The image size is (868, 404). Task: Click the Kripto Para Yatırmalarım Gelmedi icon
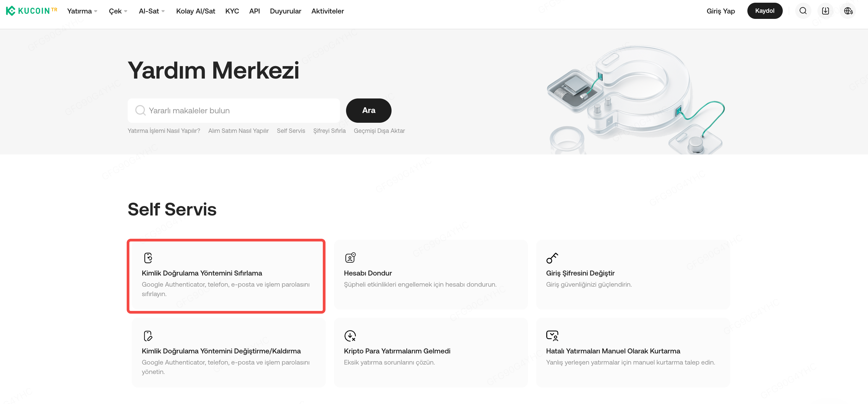pos(350,336)
